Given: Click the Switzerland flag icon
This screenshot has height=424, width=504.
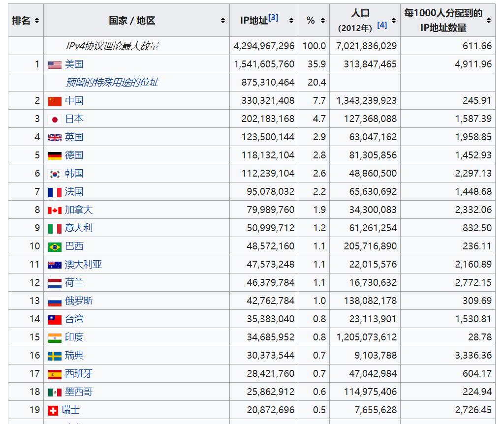Looking at the screenshot, I should pyautogui.click(x=53, y=411).
